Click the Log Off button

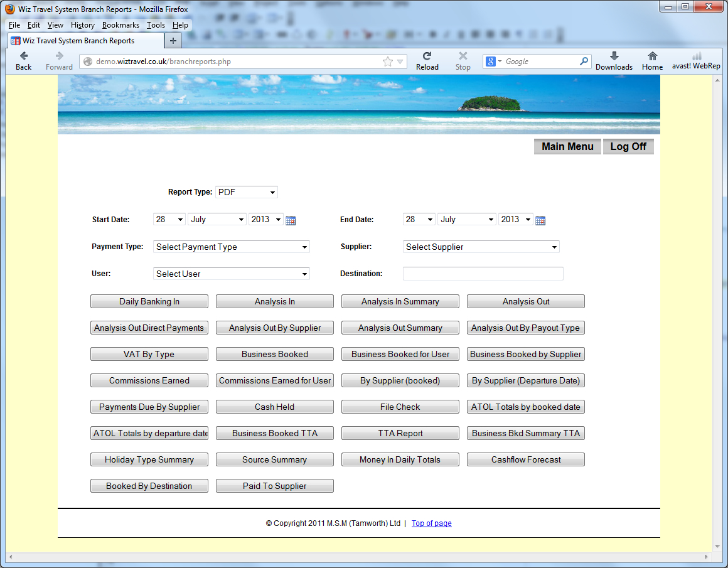pyautogui.click(x=628, y=146)
